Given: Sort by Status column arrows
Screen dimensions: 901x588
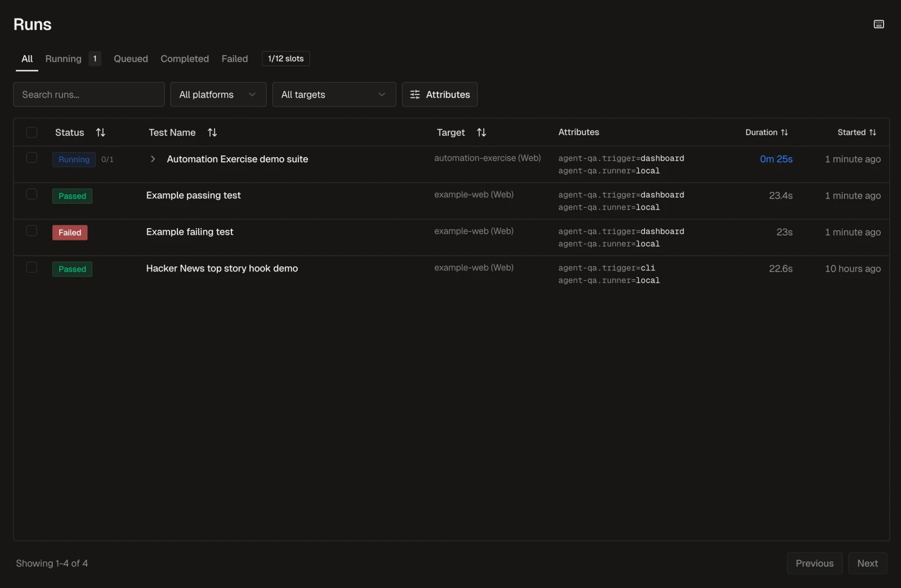Looking at the screenshot, I should point(101,132).
